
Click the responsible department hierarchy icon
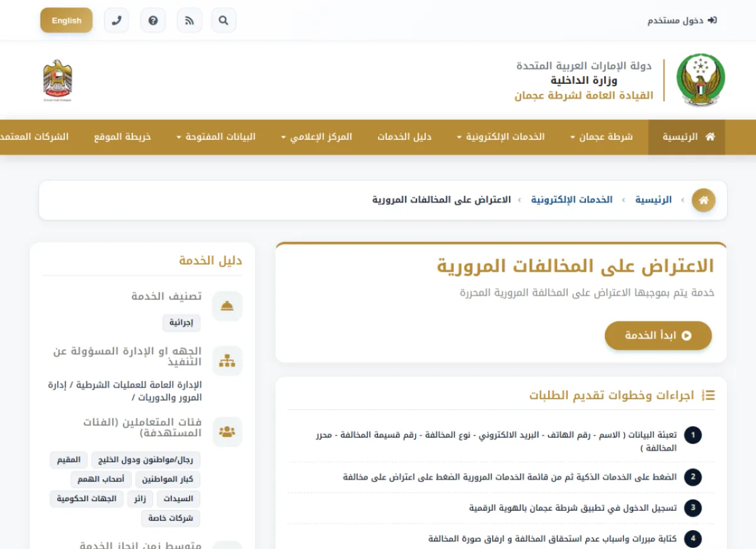click(227, 361)
